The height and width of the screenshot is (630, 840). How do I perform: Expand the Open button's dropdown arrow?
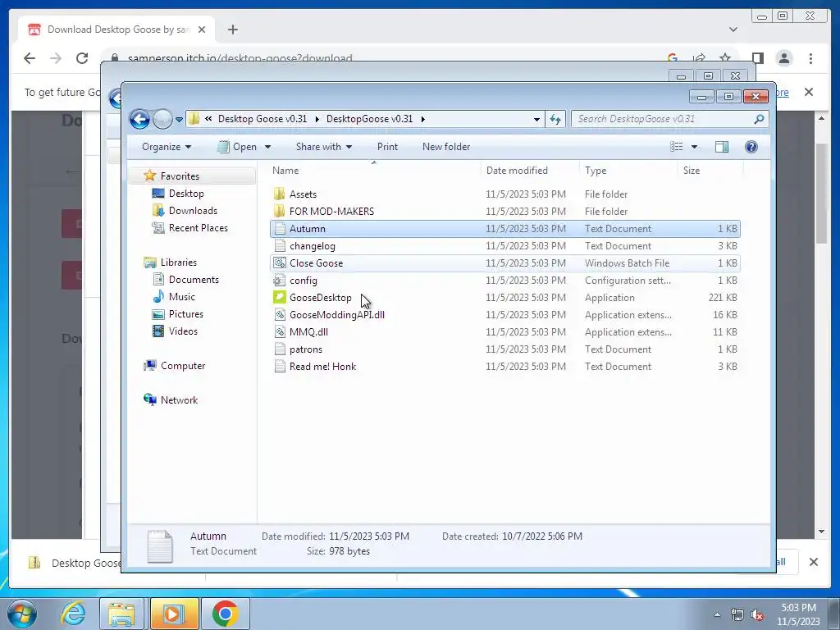(267, 147)
